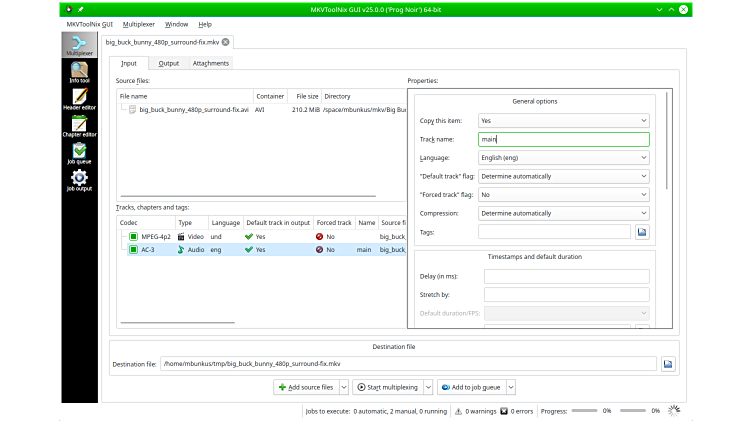This screenshot has width=752, height=423.
Task: Switch to the Output tab
Action: click(x=169, y=63)
